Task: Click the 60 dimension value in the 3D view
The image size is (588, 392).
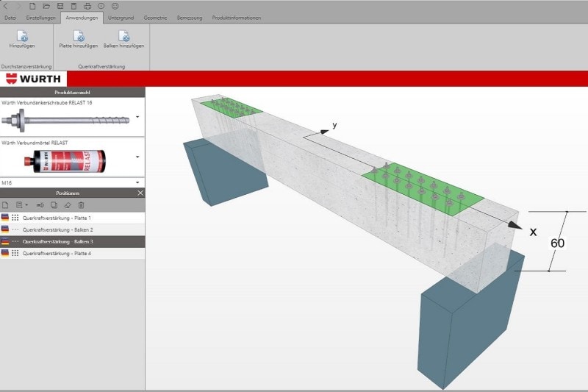Action: 557,243
